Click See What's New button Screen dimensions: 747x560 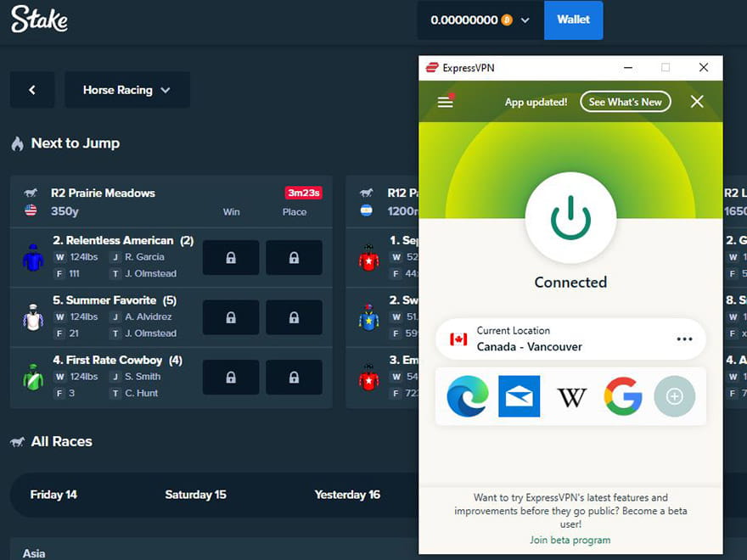point(625,102)
